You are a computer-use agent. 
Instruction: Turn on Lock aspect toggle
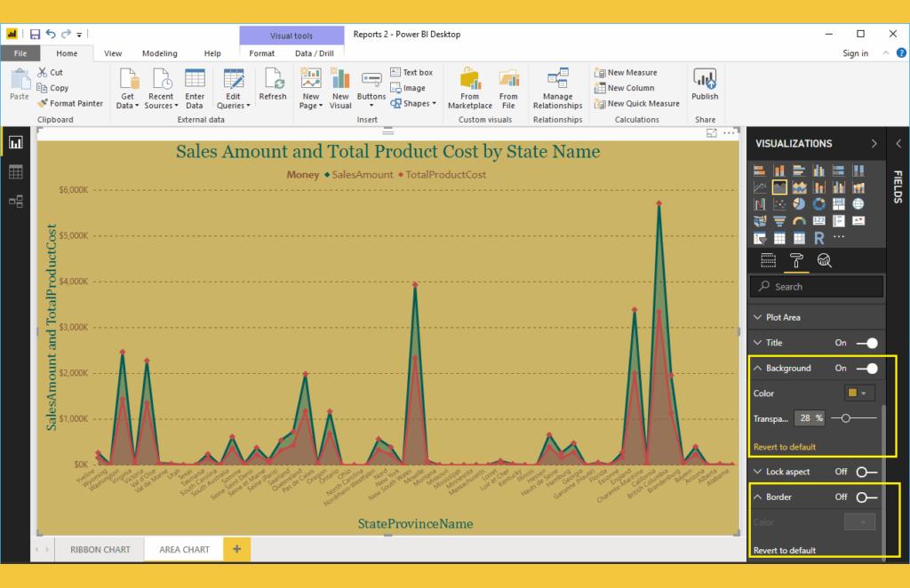click(x=866, y=472)
